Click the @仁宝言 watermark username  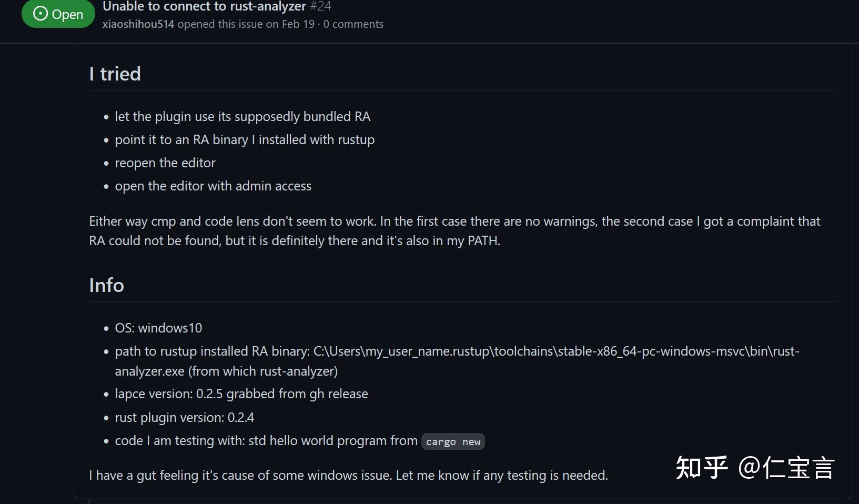(786, 467)
